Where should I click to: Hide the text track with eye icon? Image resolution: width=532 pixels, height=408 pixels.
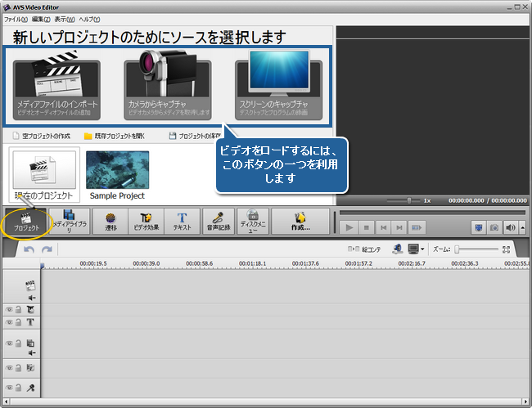pyautogui.click(x=9, y=322)
